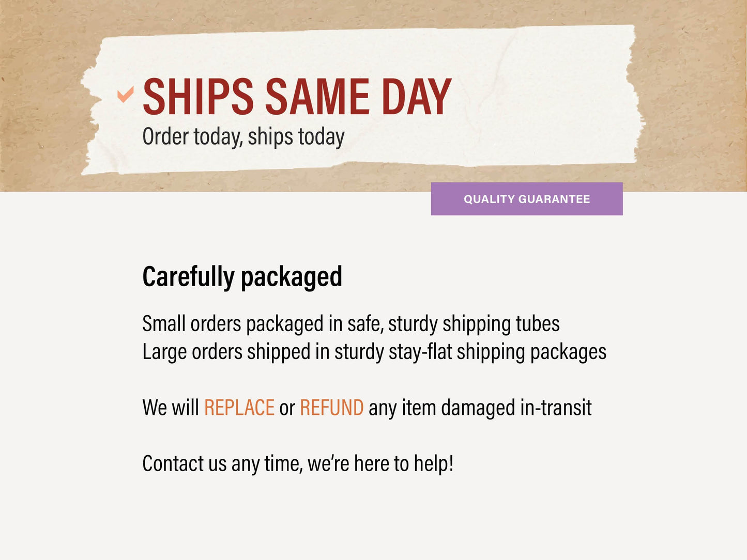Click the words "We will" before REPLACE

[170, 408]
